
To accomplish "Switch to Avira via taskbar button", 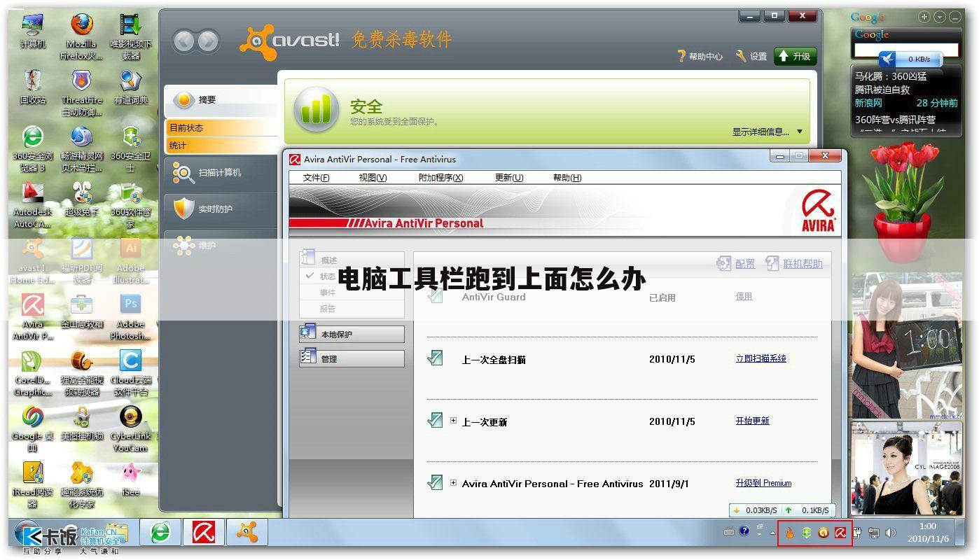I will coord(204,533).
